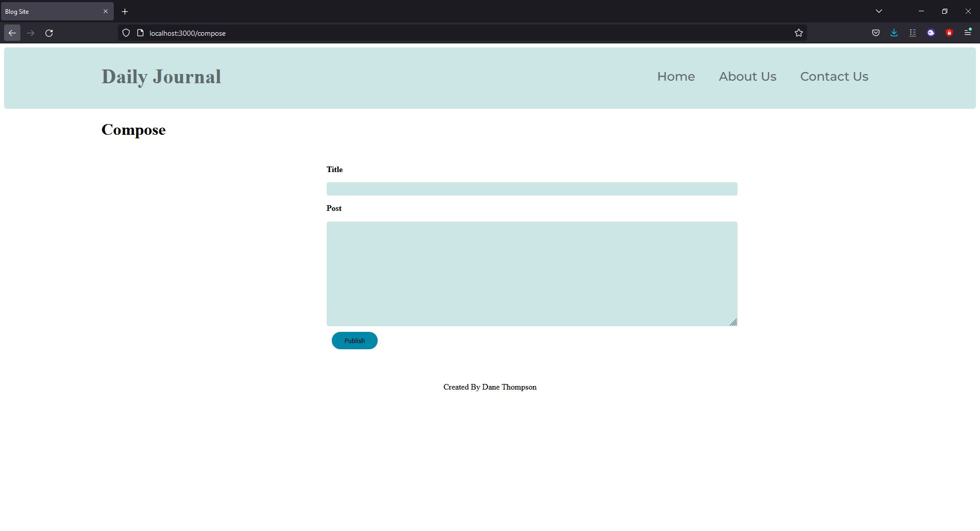This screenshot has width=980, height=531.
Task: Open the Home navigation link
Action: [x=676, y=77]
